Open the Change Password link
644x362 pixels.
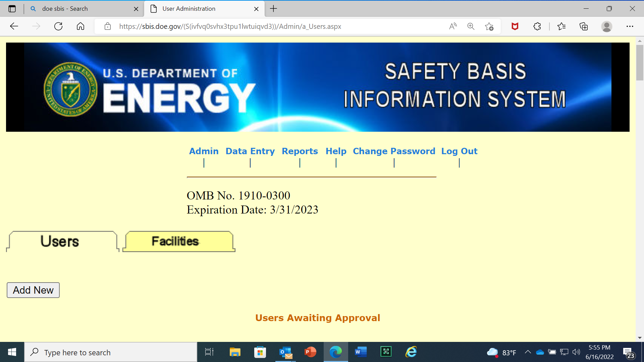(x=394, y=151)
